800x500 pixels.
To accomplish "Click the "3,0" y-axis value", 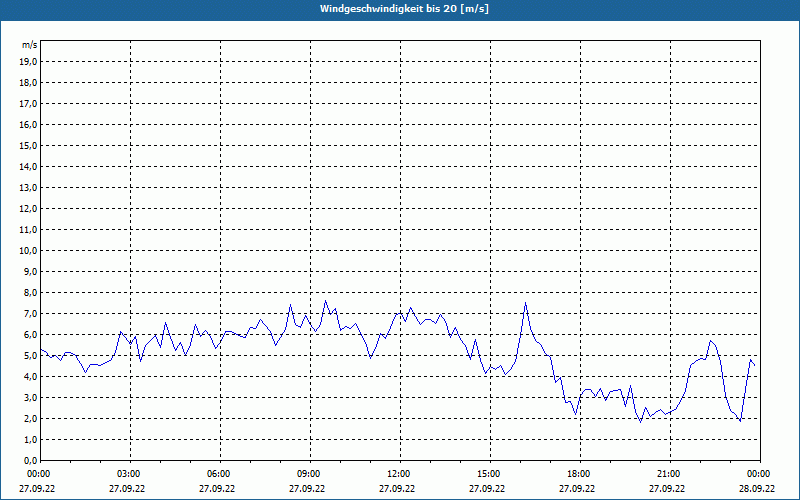I will coord(31,397).
